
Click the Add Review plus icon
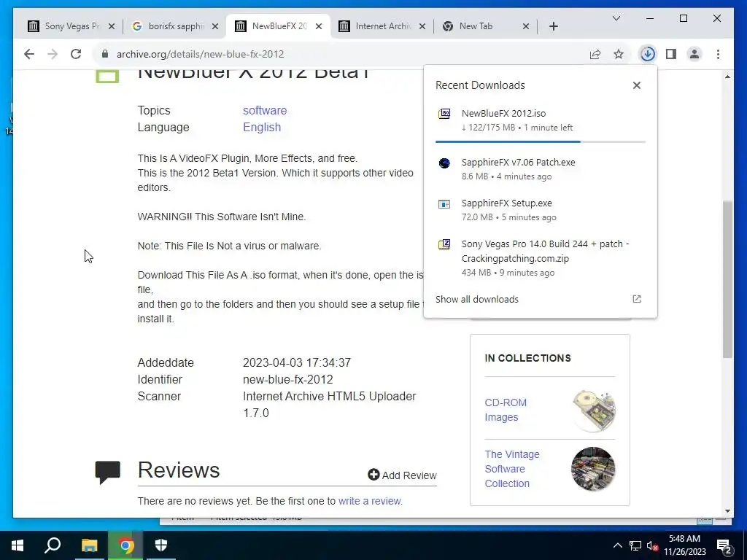(x=373, y=475)
